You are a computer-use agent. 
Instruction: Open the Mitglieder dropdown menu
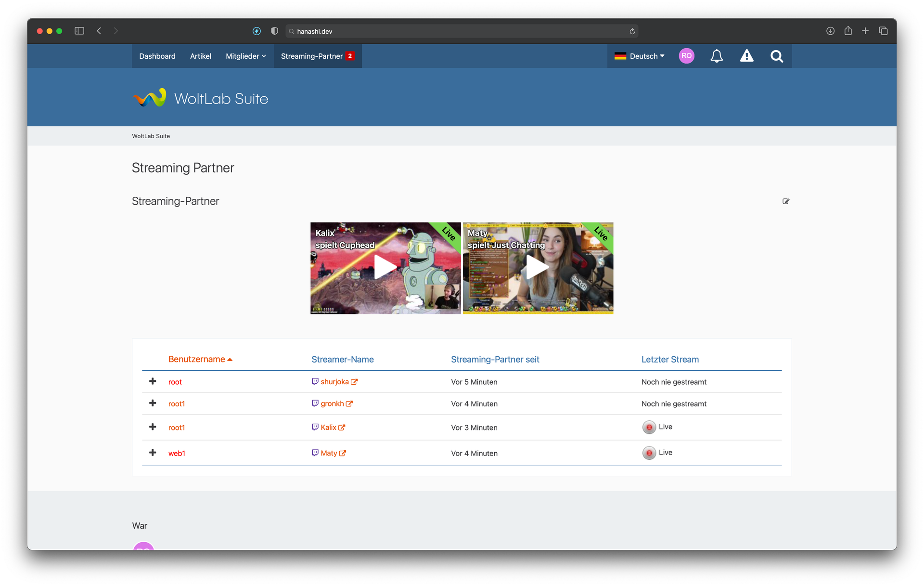(245, 56)
